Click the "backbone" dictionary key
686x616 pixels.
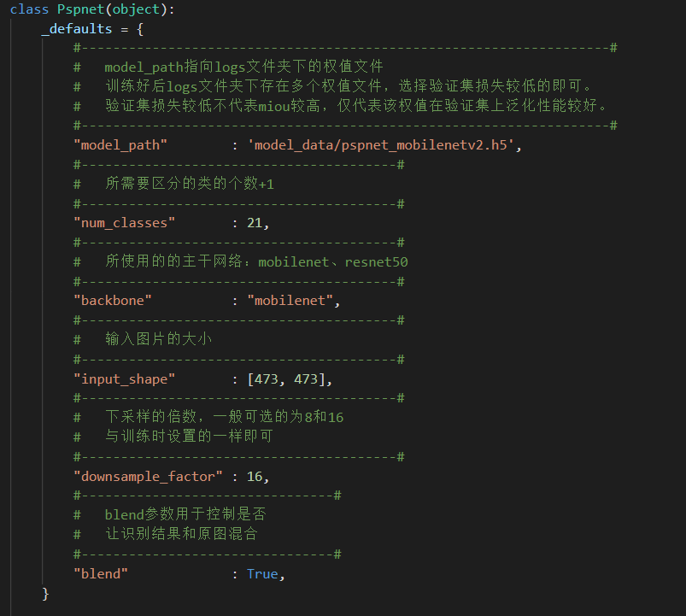pyautogui.click(x=114, y=301)
